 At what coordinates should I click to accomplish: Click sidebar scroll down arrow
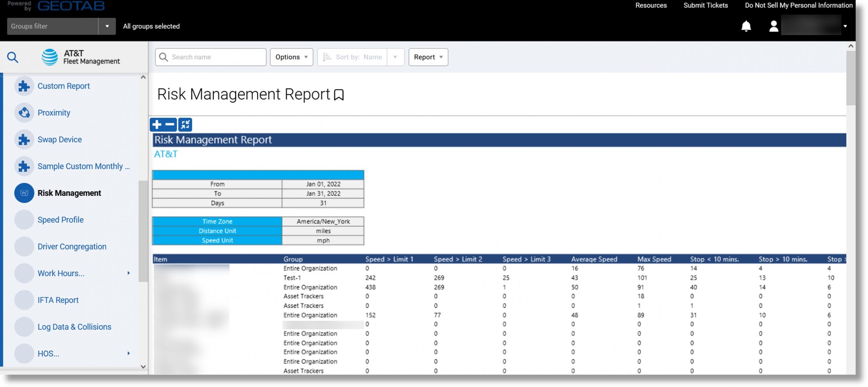[143, 367]
